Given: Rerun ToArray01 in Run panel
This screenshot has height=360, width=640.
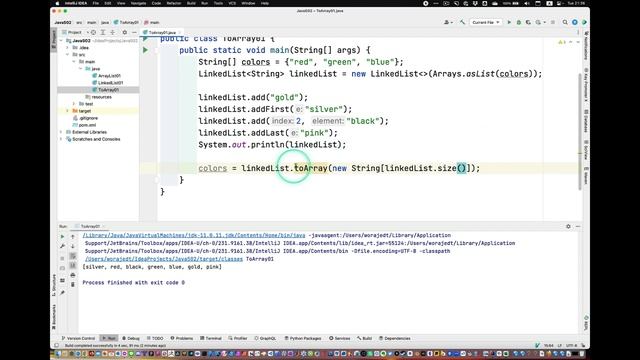Looking at the screenshot, I should (62, 236).
